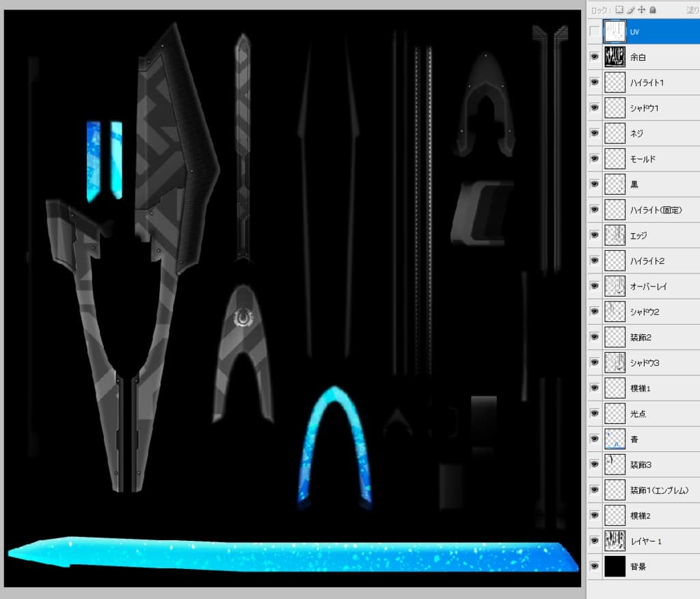Click the lock all padlock icon
700x599 pixels.
point(653,10)
